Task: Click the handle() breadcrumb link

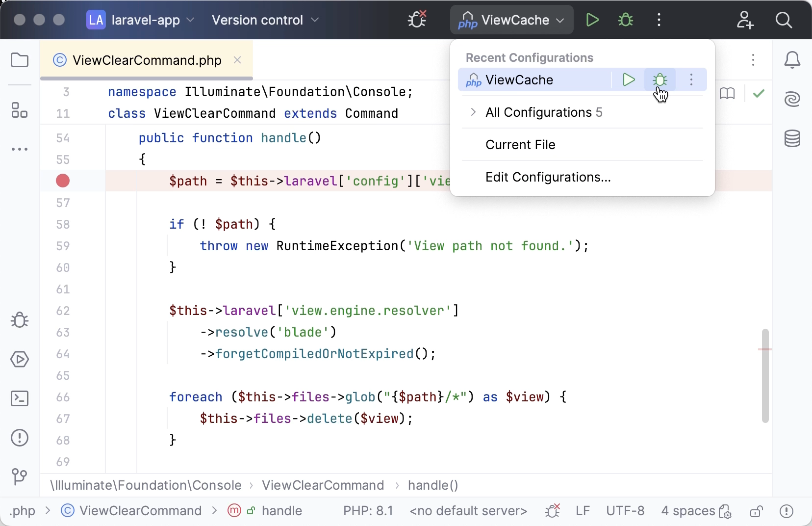Action: tap(432, 485)
